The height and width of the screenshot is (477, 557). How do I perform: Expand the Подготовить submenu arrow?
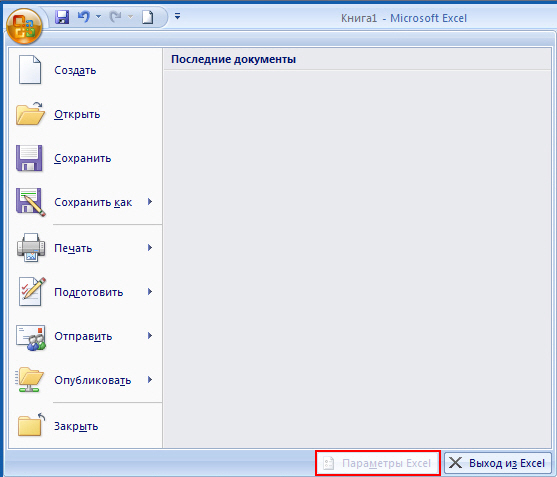[150, 292]
